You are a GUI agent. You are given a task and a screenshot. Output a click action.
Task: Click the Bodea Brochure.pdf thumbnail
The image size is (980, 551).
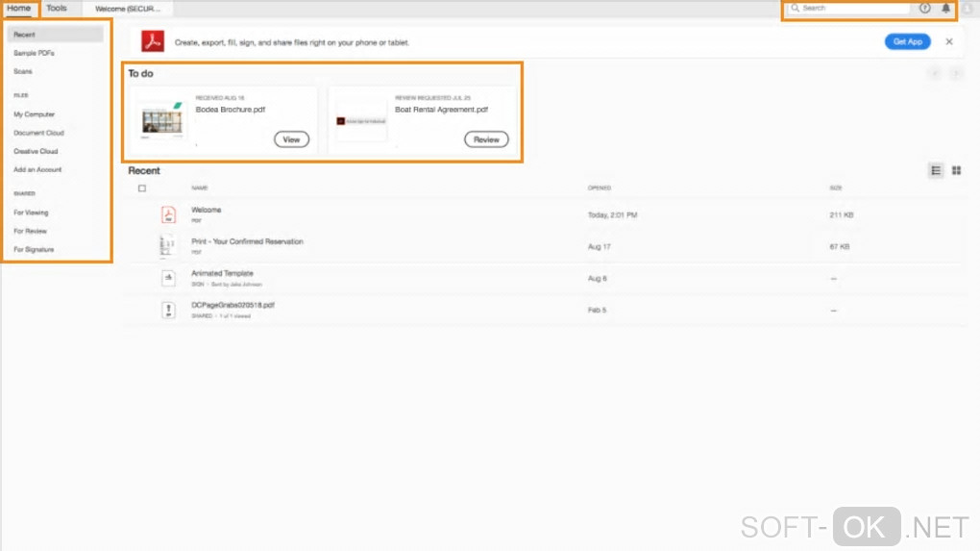click(161, 119)
